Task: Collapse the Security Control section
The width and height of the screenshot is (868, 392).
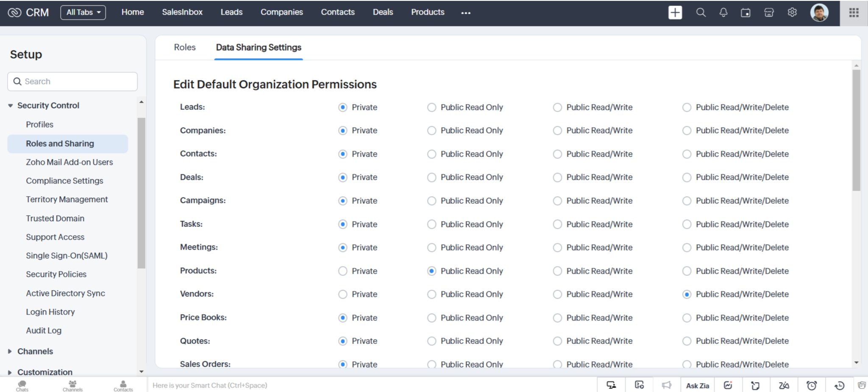Action: [x=11, y=105]
